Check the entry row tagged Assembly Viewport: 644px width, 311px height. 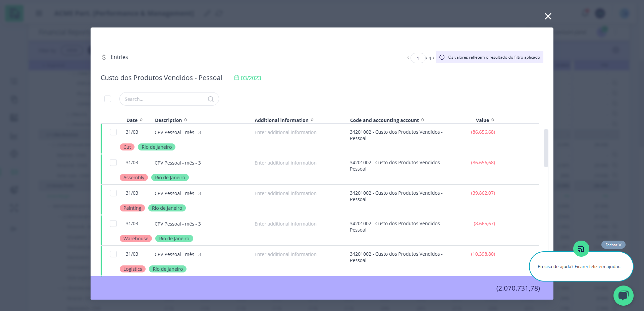(x=113, y=163)
